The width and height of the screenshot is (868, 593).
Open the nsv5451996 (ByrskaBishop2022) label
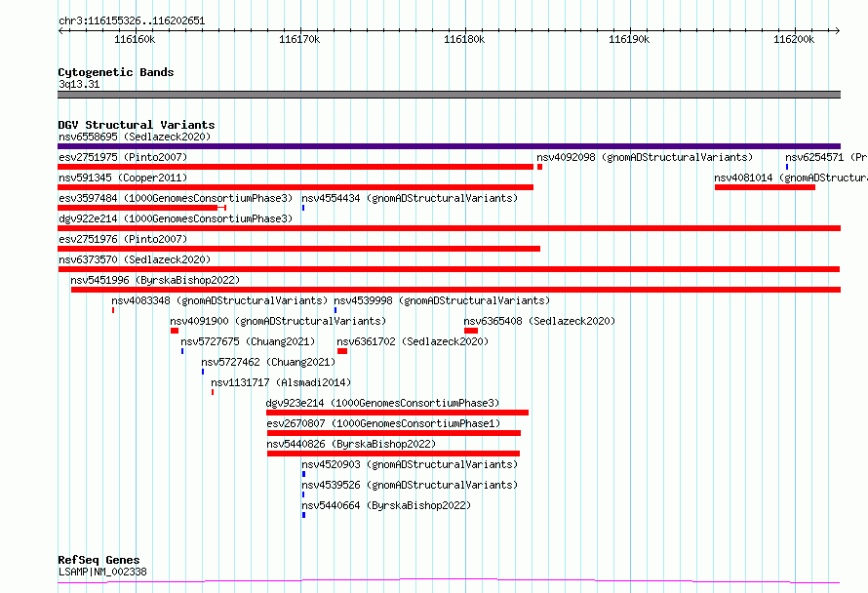[x=155, y=280]
